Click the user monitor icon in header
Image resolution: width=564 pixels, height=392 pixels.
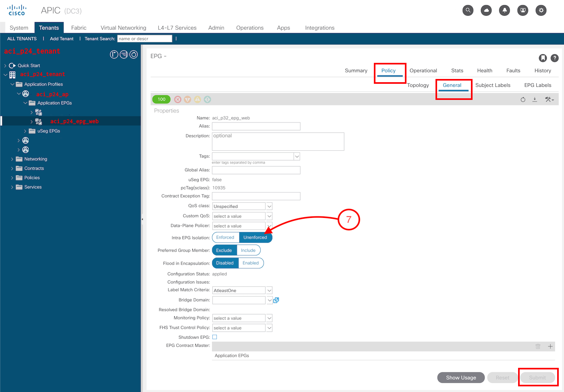pos(523,10)
